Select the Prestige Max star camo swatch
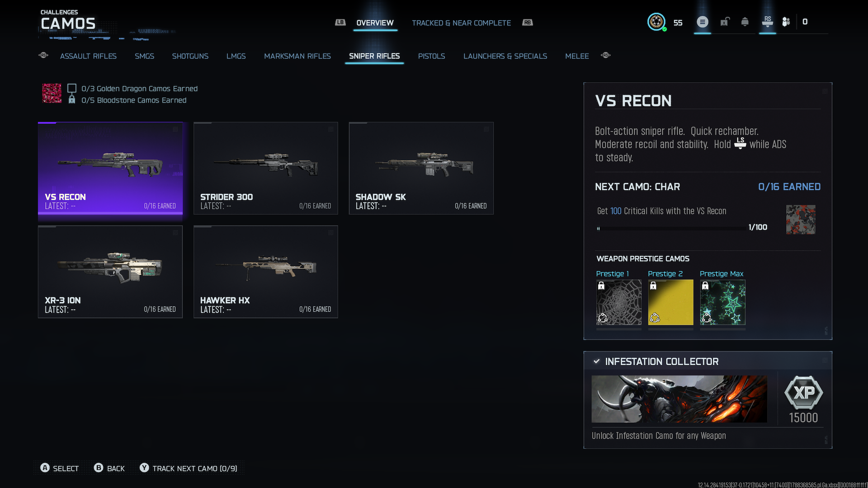The image size is (868, 488). coord(723,302)
